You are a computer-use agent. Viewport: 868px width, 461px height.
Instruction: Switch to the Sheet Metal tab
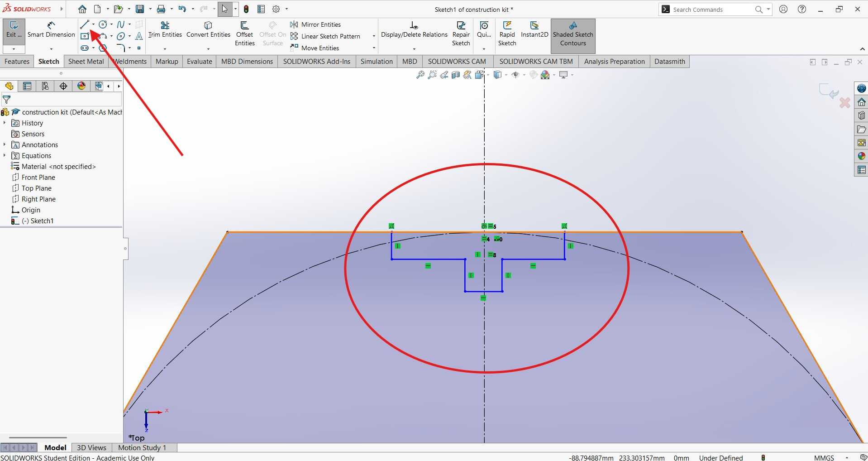86,62
